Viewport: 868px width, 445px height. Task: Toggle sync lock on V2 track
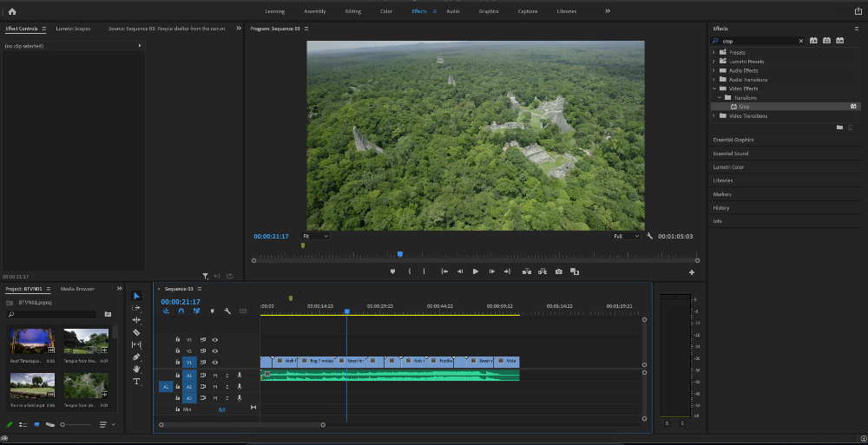point(202,351)
